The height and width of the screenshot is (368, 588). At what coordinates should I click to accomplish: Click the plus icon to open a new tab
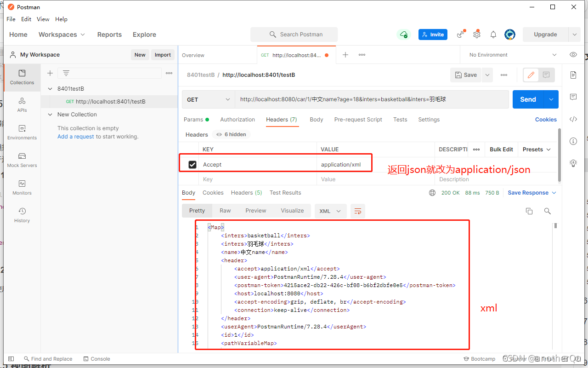click(x=345, y=55)
